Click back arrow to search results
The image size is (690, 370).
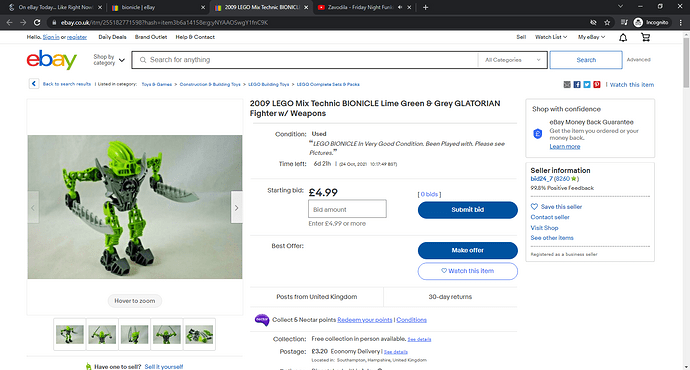34,84
